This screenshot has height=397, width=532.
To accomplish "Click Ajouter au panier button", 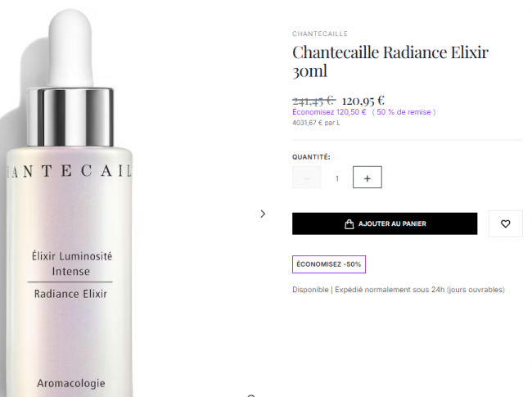I will [385, 223].
